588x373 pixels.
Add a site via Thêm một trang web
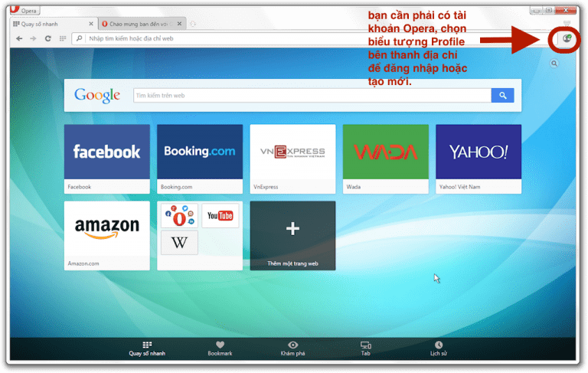tap(293, 236)
